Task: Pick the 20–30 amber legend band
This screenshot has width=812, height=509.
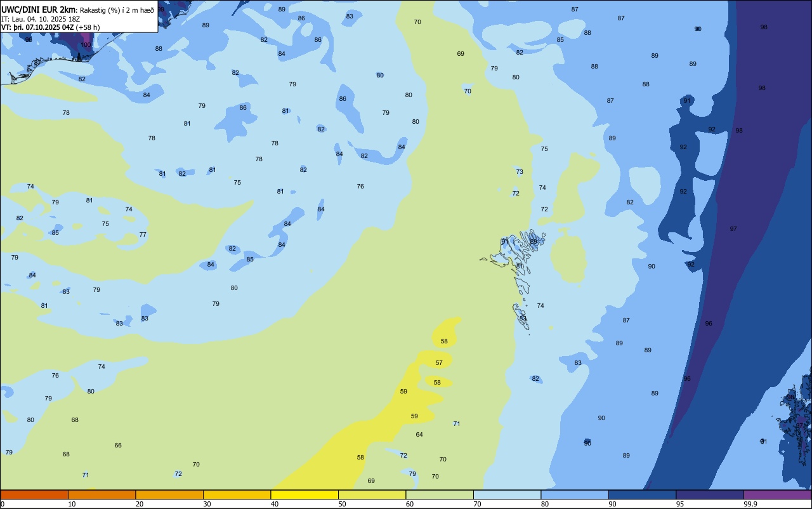Action: [169, 494]
